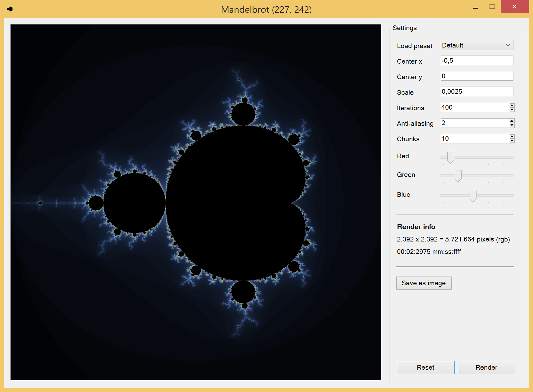Decrease Chunks with the down arrow
The image size is (533, 392).
click(x=512, y=141)
